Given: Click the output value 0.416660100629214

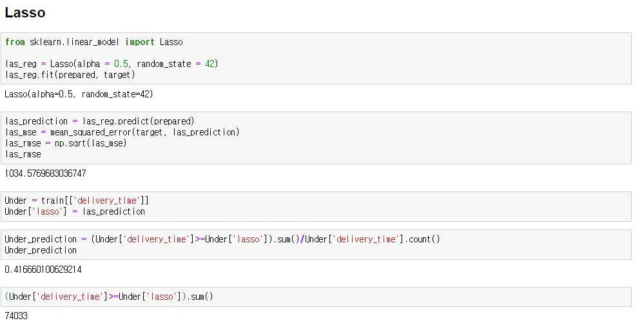Looking at the screenshot, I should (43, 270).
